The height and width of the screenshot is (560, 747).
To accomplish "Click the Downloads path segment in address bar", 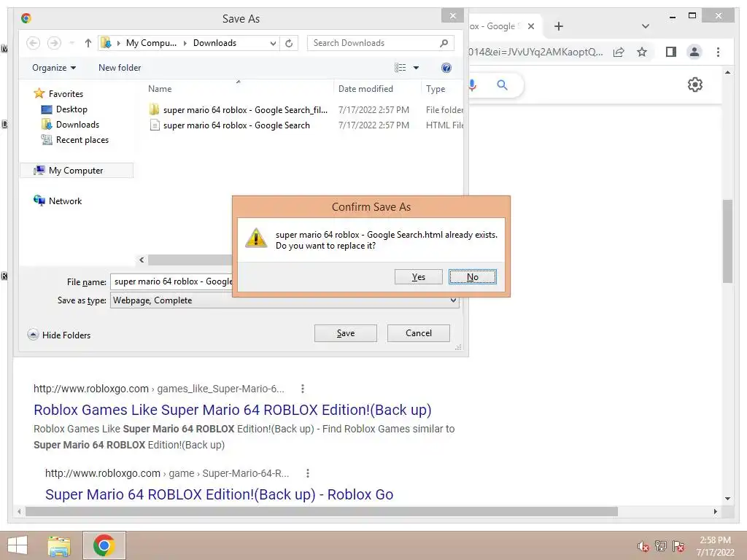I will [215, 43].
